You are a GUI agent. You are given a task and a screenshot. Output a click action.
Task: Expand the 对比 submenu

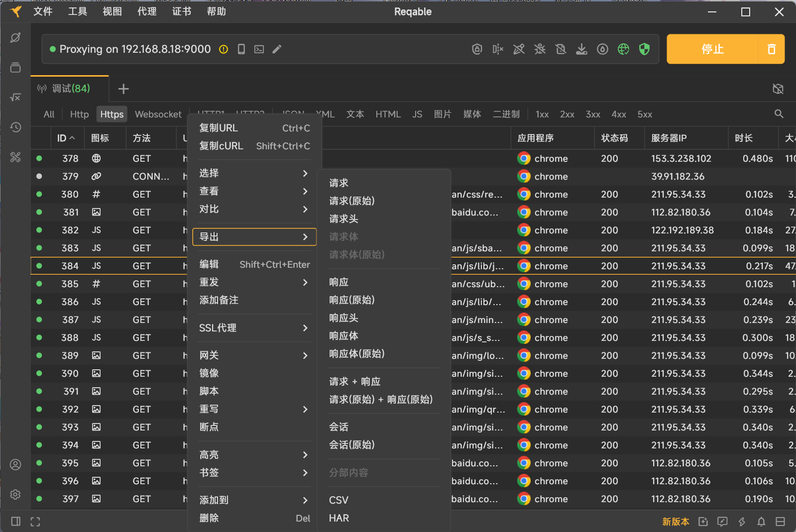click(x=254, y=209)
